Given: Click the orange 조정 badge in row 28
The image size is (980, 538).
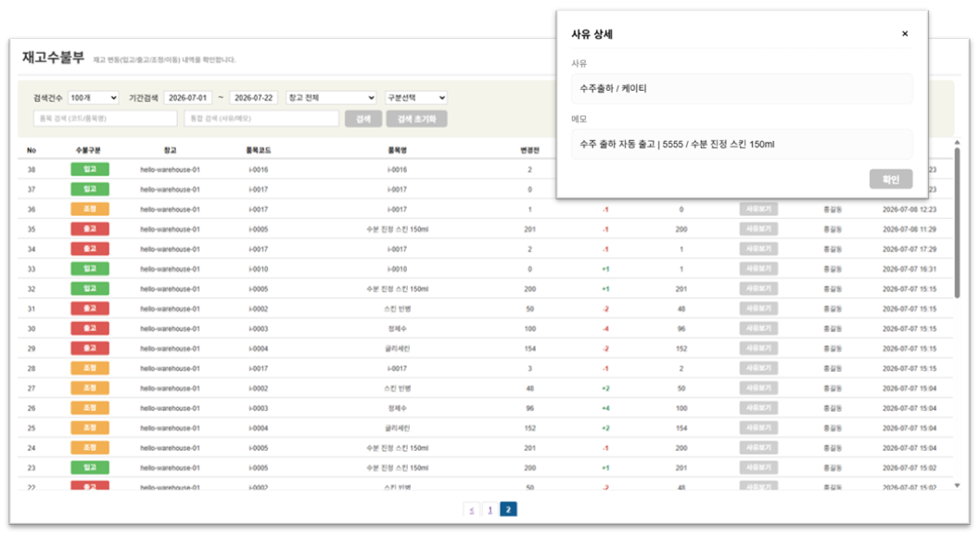Looking at the screenshot, I should point(90,368).
